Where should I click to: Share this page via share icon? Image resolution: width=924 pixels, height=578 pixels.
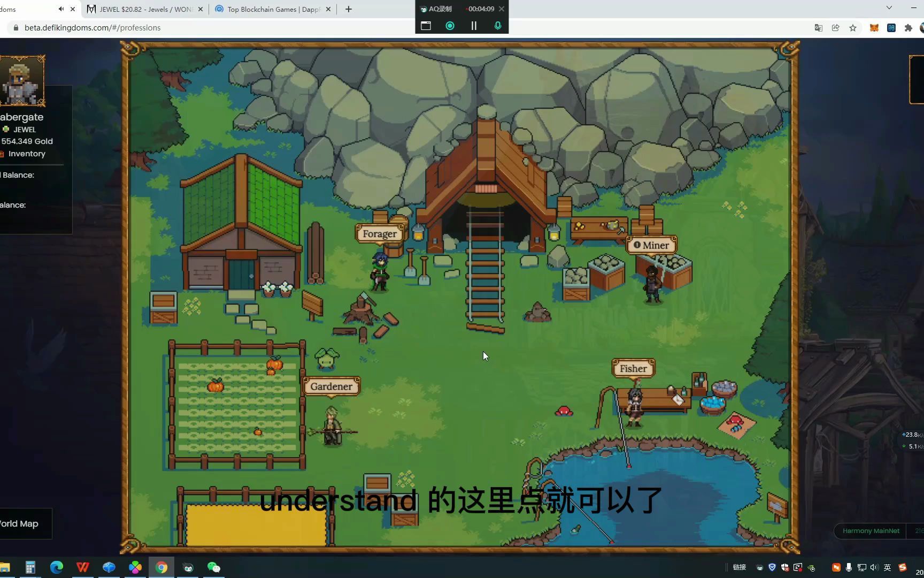click(835, 28)
